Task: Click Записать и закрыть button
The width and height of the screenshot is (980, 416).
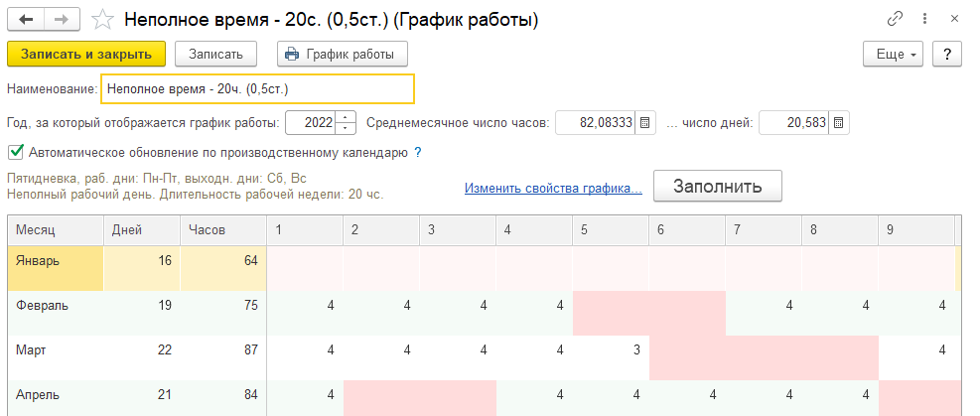Action: 85,54
